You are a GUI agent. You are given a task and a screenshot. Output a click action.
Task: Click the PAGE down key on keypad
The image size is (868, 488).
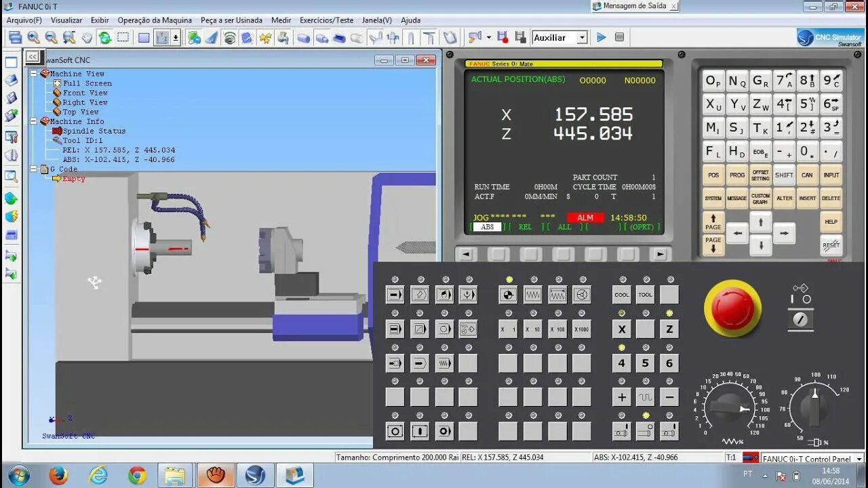[713, 245]
